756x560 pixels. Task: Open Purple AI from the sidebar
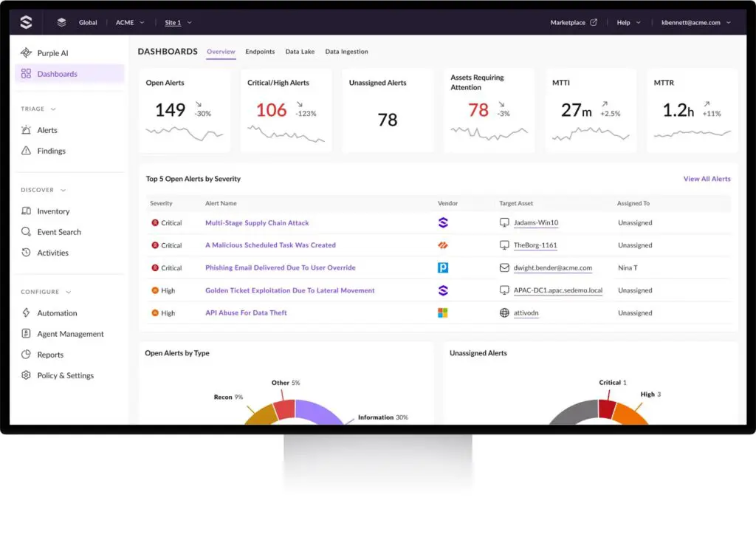(x=51, y=52)
